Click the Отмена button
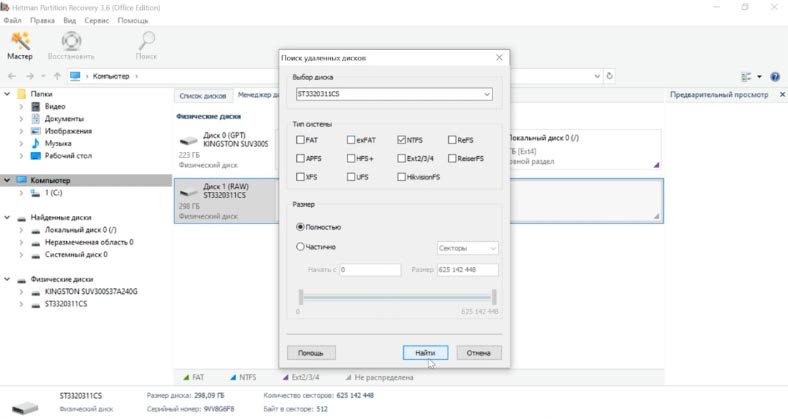This screenshot has height=419, width=788. tap(479, 353)
